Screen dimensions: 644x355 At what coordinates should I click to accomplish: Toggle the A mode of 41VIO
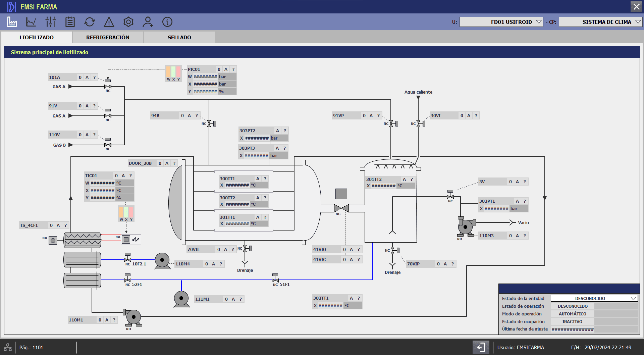[351, 249]
